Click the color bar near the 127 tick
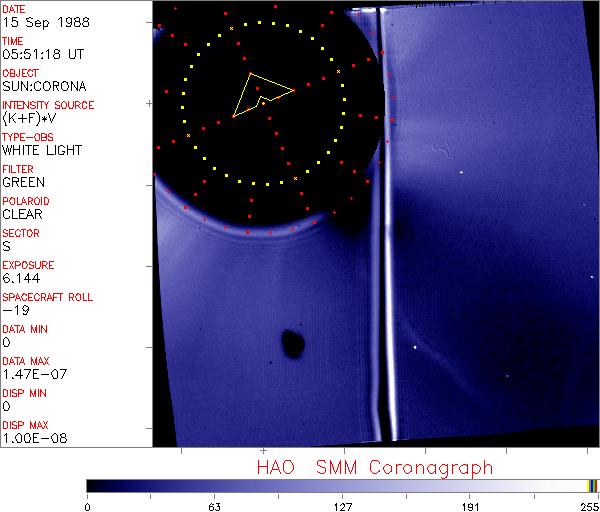This screenshot has height=512, width=600. (x=342, y=486)
